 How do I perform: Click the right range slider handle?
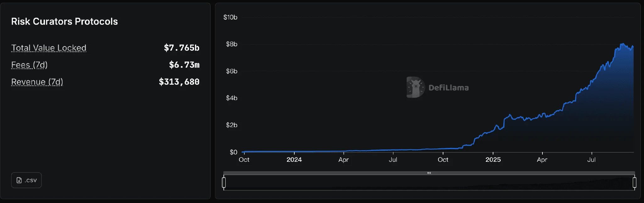coord(634,183)
